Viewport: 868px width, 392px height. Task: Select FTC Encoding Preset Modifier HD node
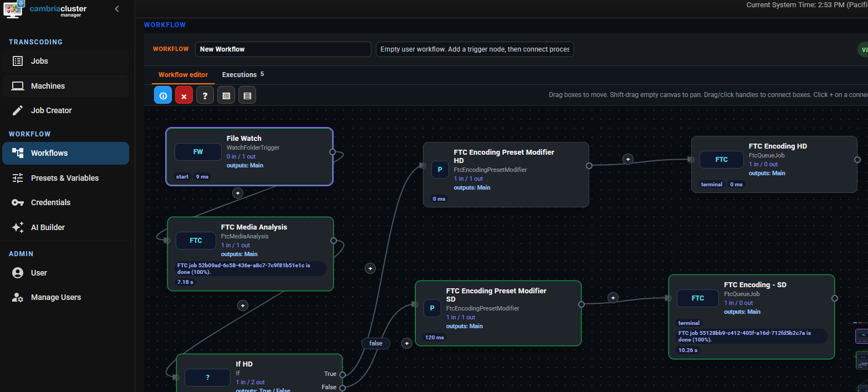(506, 175)
